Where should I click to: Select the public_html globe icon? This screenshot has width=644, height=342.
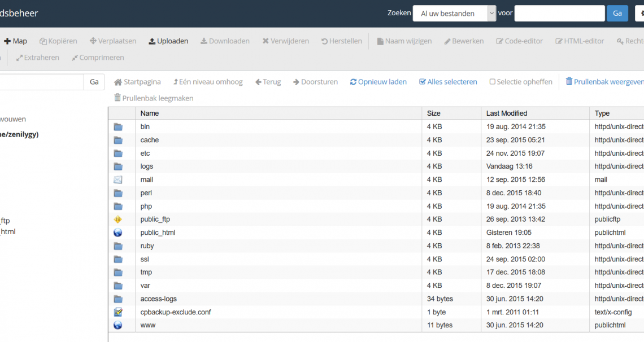pyautogui.click(x=118, y=233)
